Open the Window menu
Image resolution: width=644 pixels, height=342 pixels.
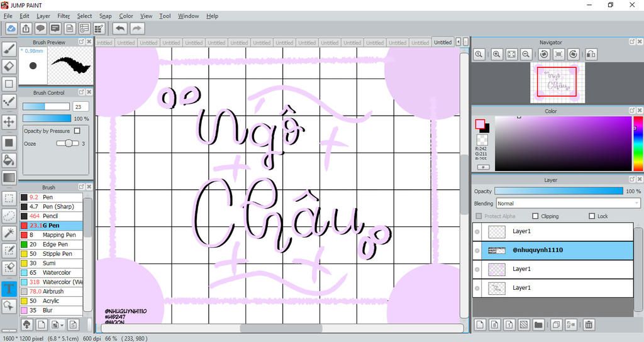[189, 16]
